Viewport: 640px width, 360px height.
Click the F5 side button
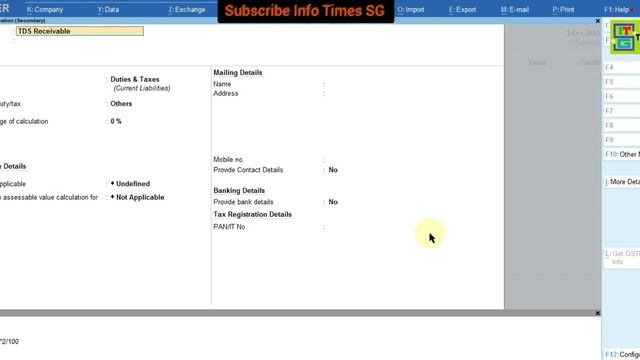[x=622, y=82]
